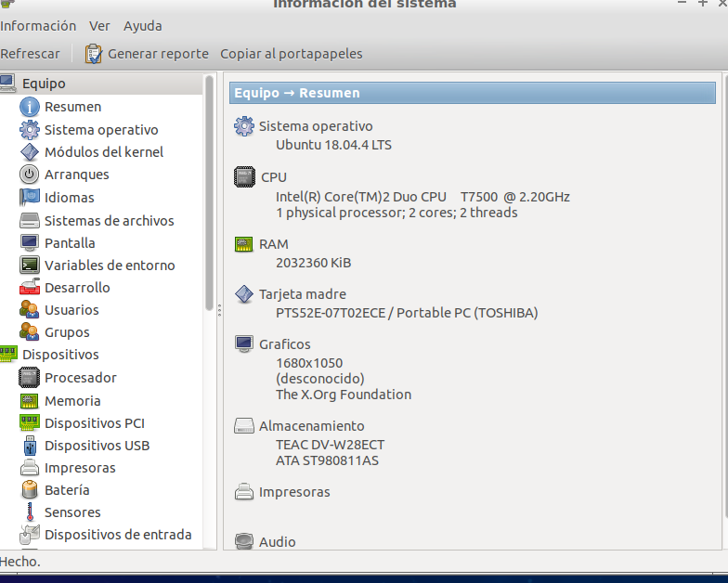
Task: Click the Idiomas flag icon
Action: [x=30, y=198]
